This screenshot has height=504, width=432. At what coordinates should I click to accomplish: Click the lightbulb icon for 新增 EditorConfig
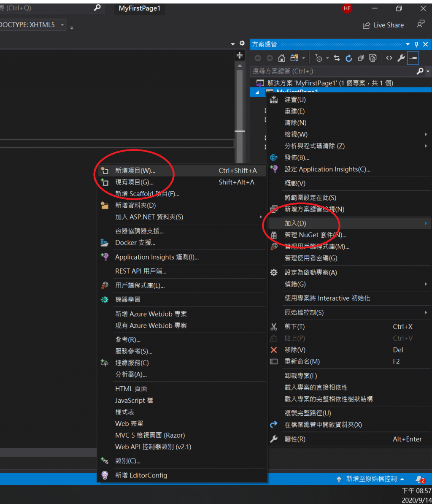pos(104,475)
